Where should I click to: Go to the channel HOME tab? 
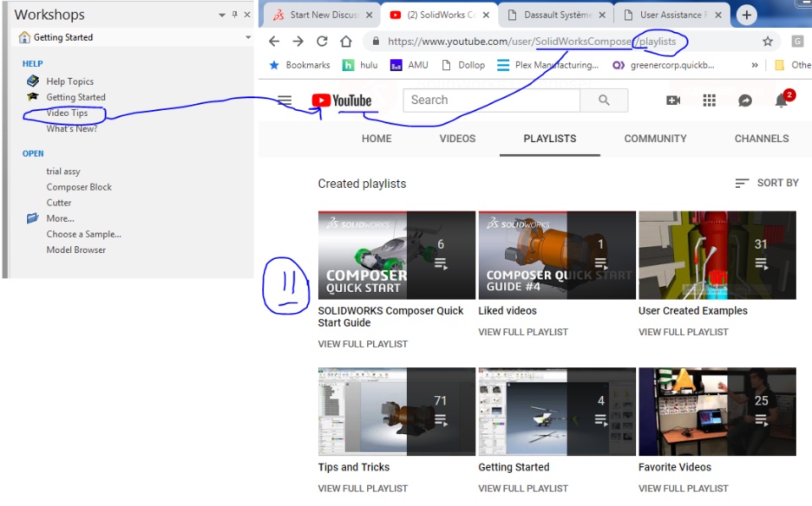pos(376,138)
